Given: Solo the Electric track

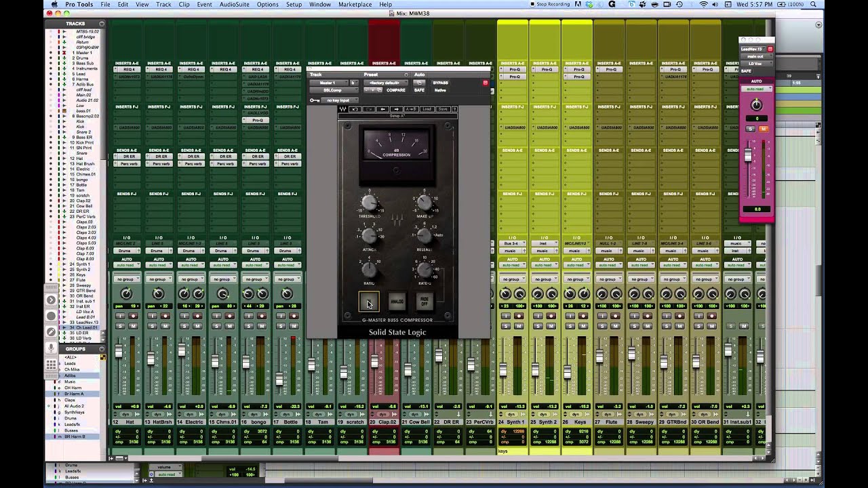Looking at the screenshot, I should point(184,326).
